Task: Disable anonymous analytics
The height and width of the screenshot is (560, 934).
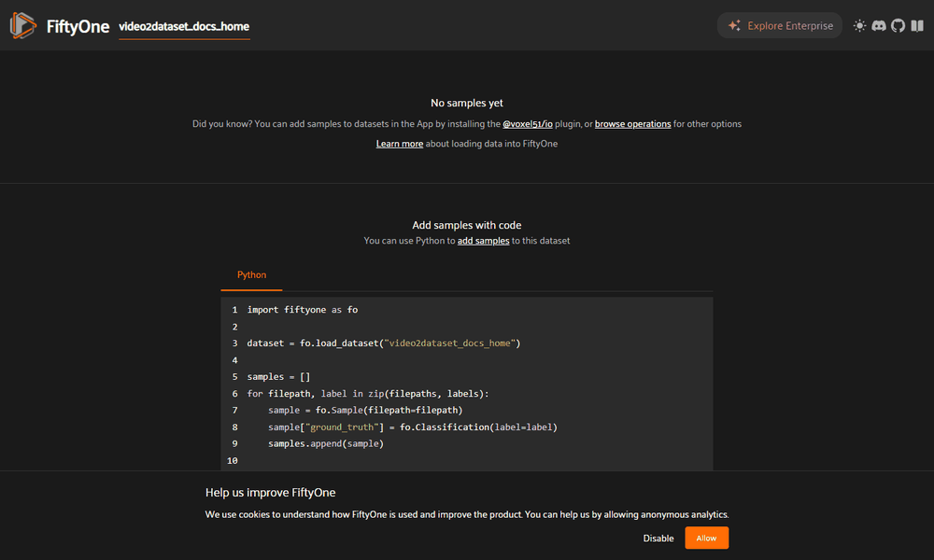Action: (x=658, y=538)
